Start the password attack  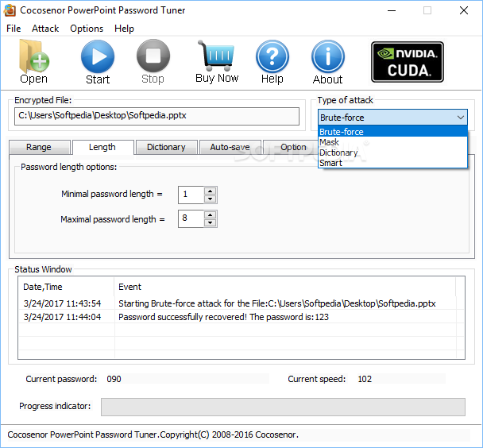click(98, 62)
